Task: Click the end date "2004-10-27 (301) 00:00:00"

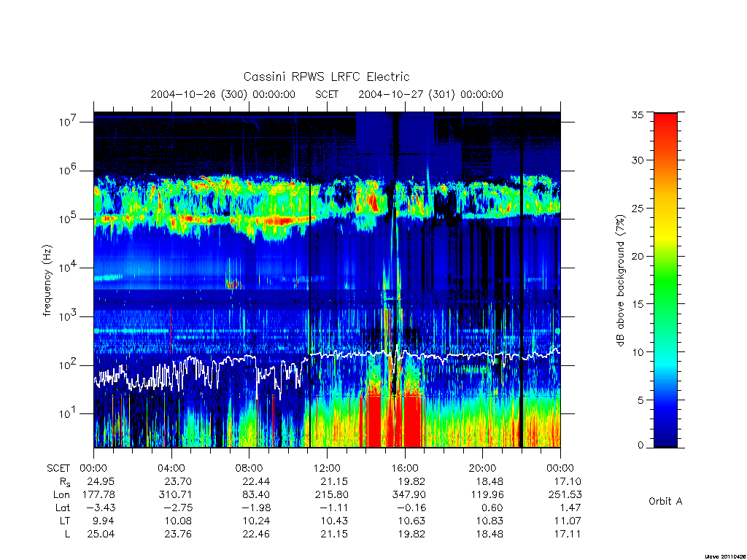Action: click(x=430, y=94)
